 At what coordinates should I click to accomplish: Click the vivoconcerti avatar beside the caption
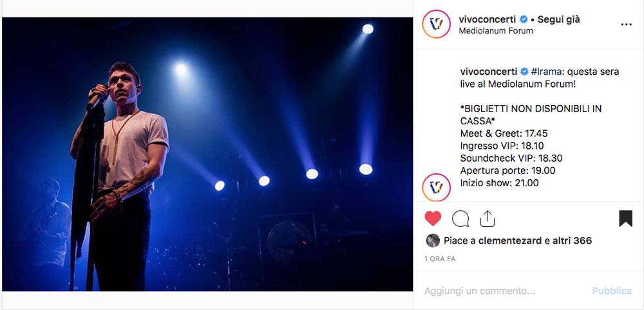[x=436, y=188]
